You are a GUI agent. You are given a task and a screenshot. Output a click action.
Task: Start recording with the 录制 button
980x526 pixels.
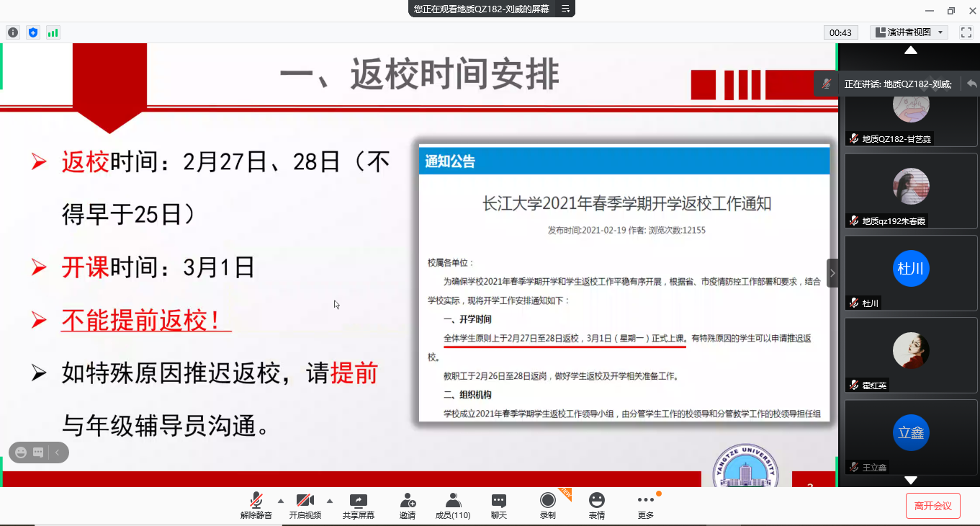coord(548,505)
